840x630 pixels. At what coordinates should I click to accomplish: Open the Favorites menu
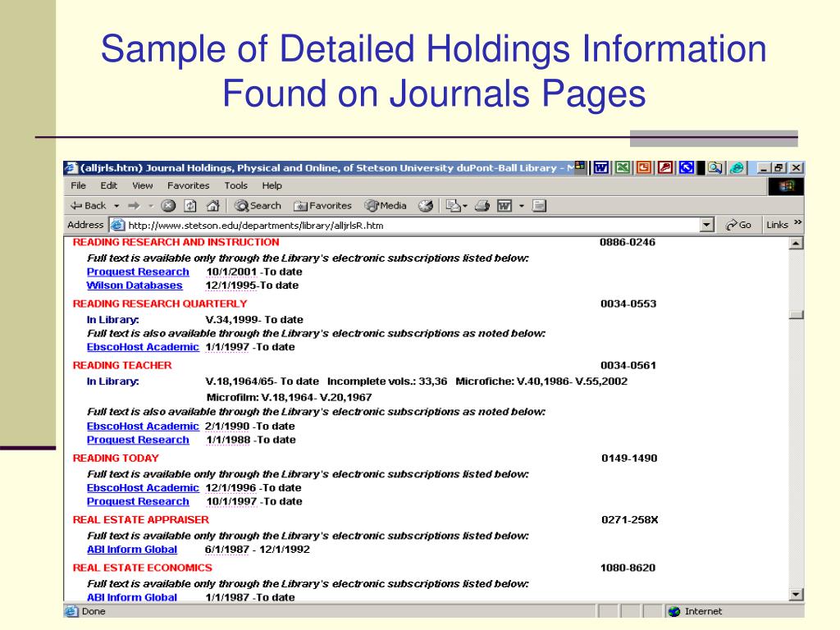pos(188,186)
